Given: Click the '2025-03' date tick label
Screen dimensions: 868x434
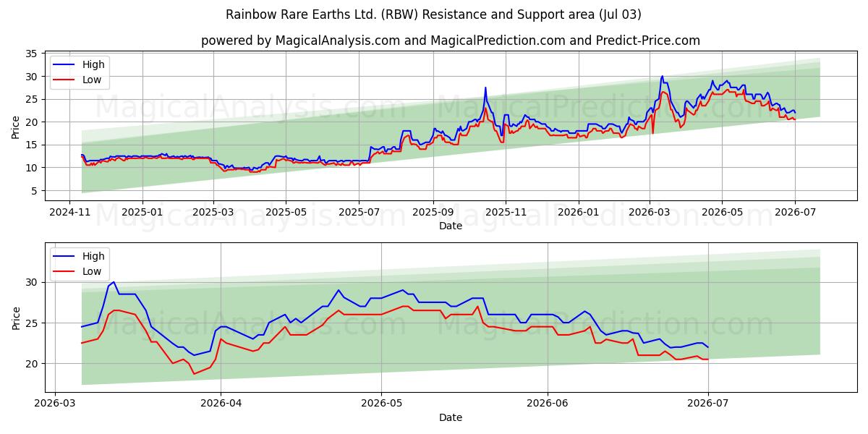Looking at the screenshot, I should (x=213, y=211).
